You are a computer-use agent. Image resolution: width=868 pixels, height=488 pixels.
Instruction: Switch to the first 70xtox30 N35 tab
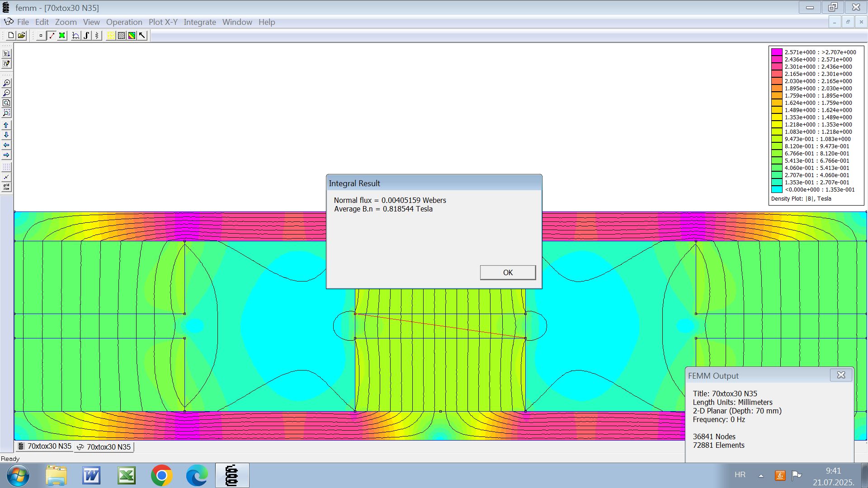(45, 446)
